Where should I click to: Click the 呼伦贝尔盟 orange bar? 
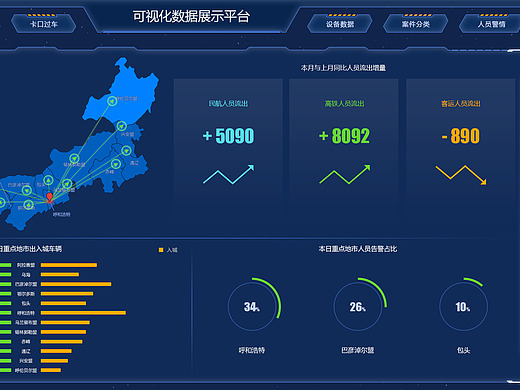point(51,370)
